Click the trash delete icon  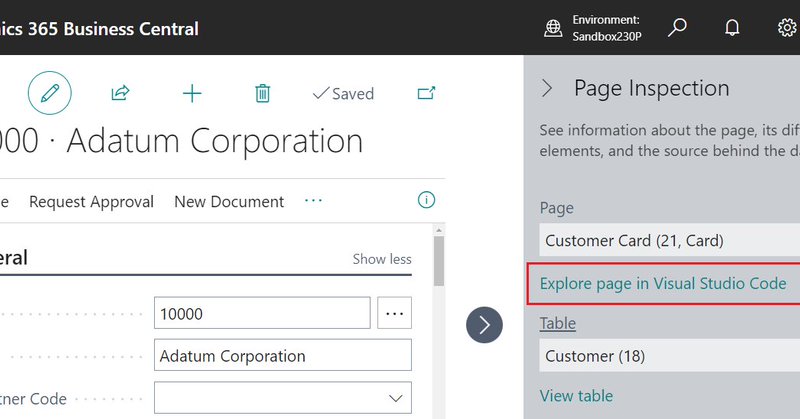pyautogui.click(x=262, y=93)
